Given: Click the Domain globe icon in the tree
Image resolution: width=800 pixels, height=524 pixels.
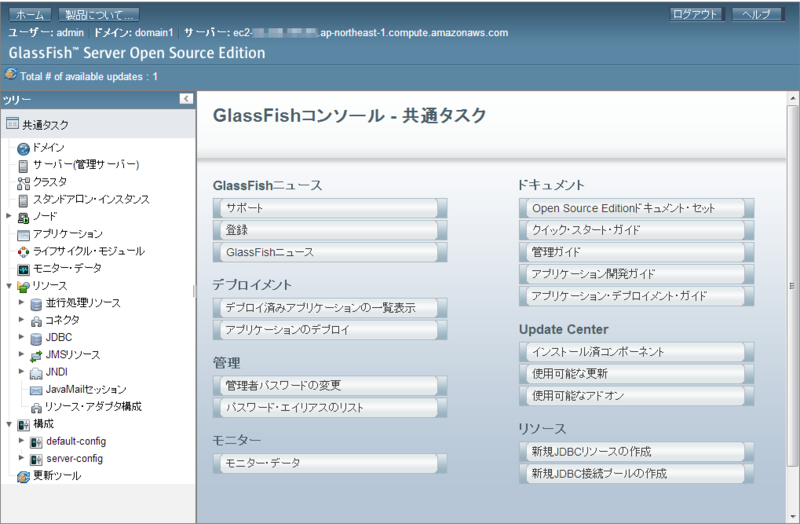Looking at the screenshot, I should tap(23, 149).
